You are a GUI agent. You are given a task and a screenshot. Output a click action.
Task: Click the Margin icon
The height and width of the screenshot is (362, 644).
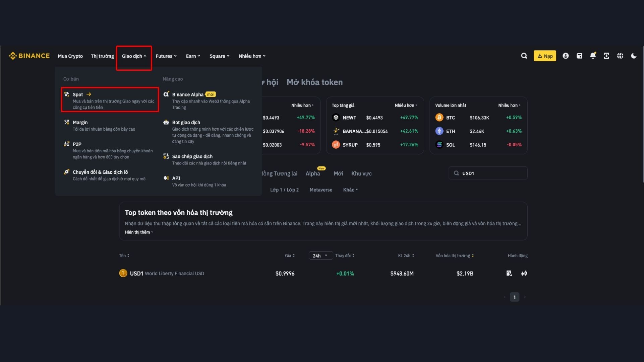pos(67,122)
